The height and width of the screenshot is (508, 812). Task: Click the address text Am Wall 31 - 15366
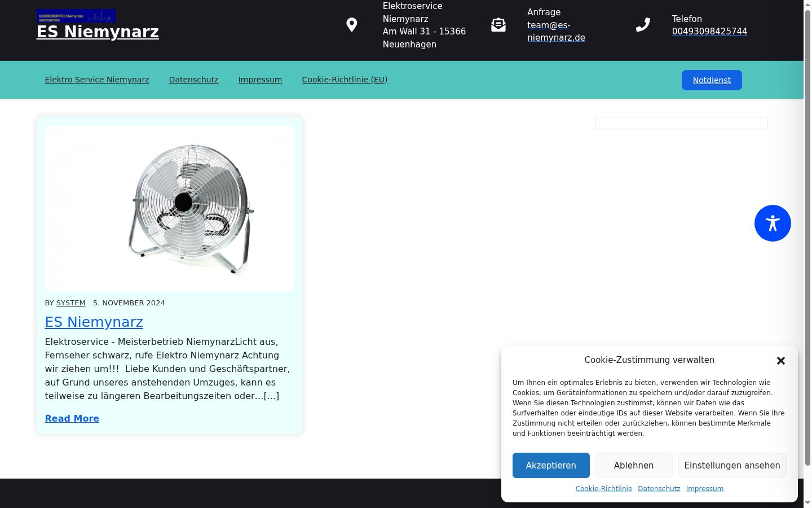pyautogui.click(x=424, y=32)
